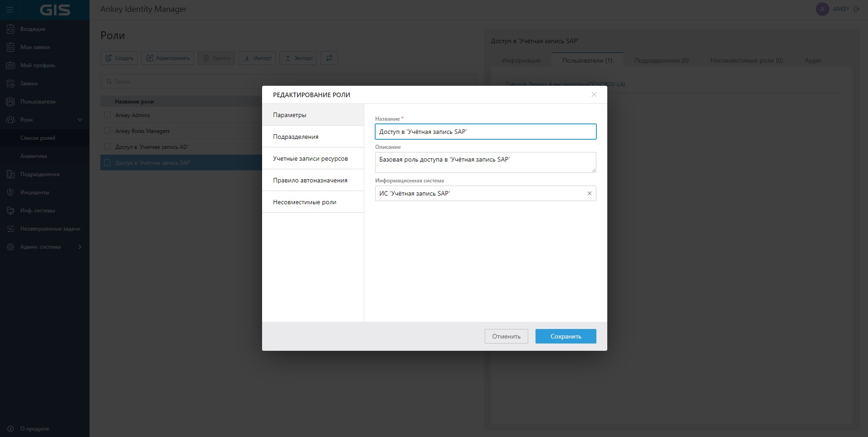Tick the Ankey Roles Managers checkbox

click(x=107, y=131)
